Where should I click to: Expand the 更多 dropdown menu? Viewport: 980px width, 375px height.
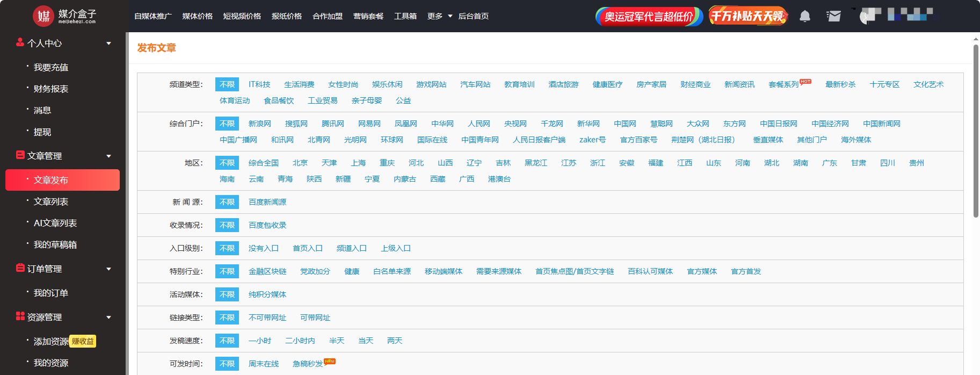tap(439, 16)
